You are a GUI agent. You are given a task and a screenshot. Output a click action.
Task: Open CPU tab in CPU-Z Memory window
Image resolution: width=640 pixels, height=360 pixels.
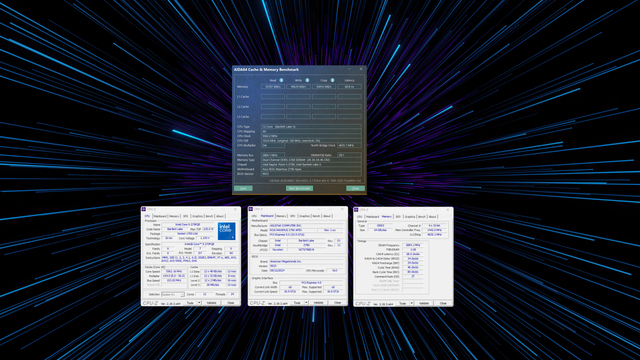click(360, 216)
